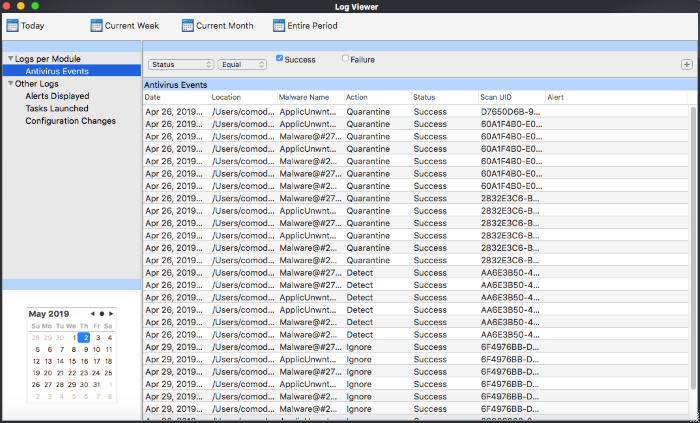This screenshot has height=423, width=700.
Task: Select the highlighted date 2 in calendar
Action: coord(84,338)
